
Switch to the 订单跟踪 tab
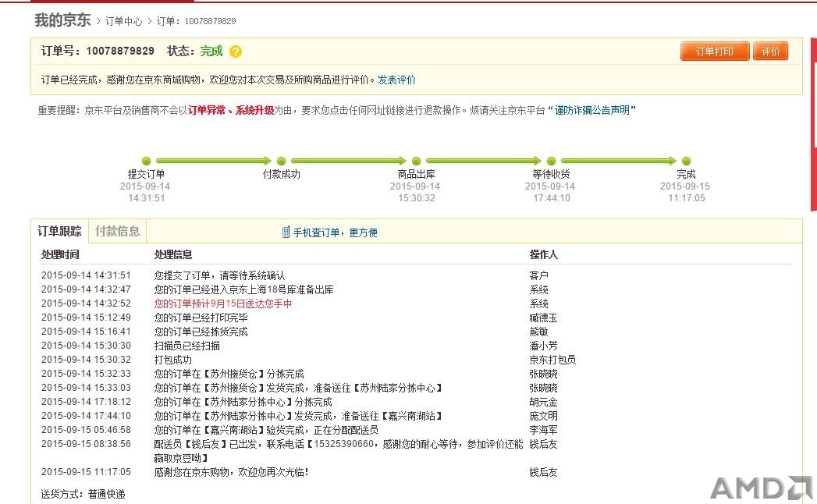[59, 231]
